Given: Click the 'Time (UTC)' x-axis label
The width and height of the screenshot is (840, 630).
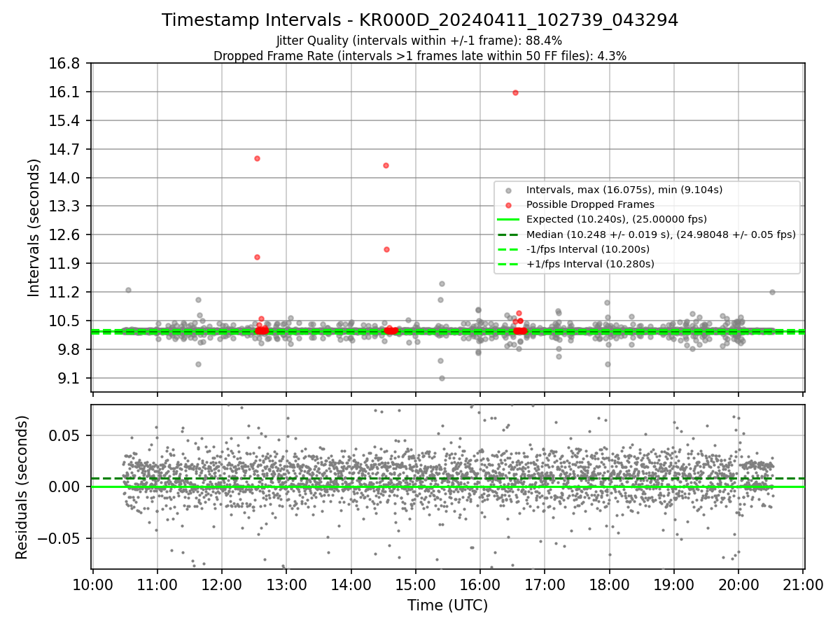Looking at the screenshot, I should click(448, 605).
